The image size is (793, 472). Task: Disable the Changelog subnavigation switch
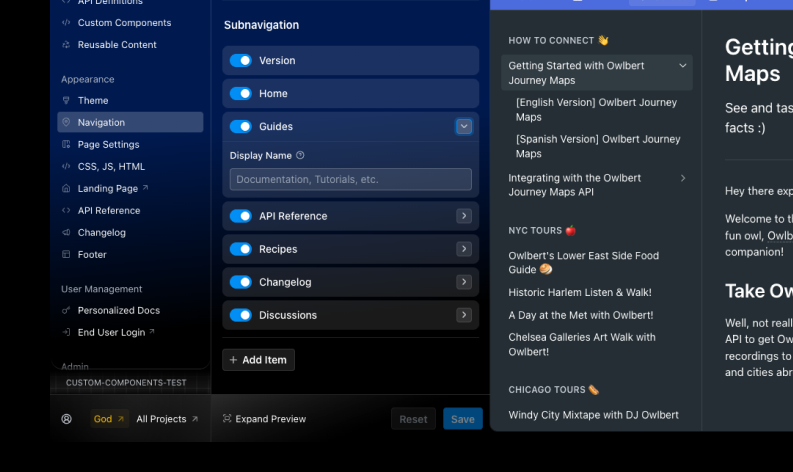tap(241, 282)
